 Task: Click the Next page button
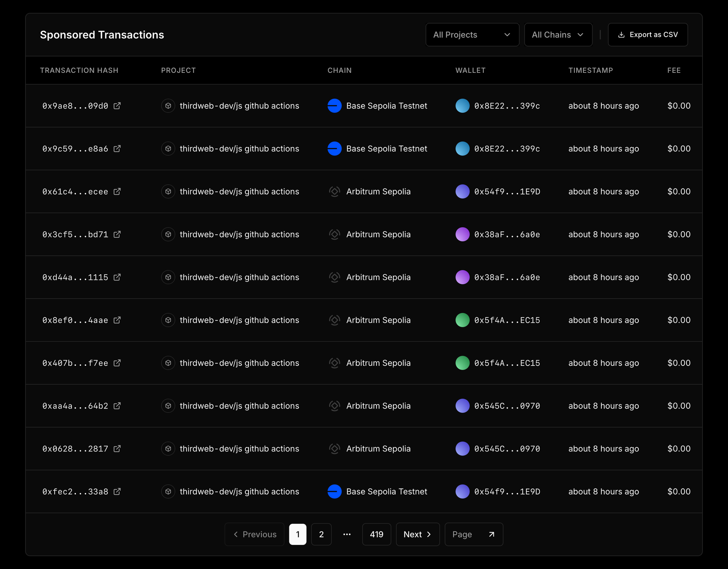418,534
